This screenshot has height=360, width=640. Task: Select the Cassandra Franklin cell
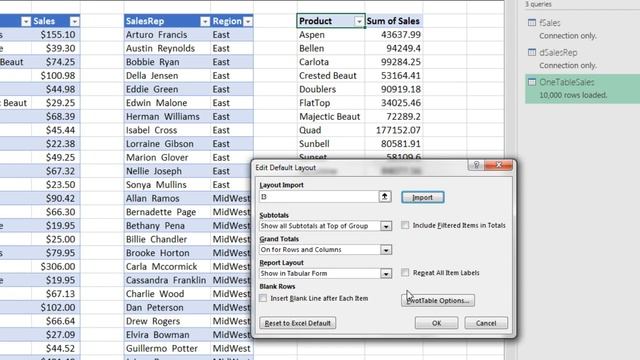(x=167, y=280)
